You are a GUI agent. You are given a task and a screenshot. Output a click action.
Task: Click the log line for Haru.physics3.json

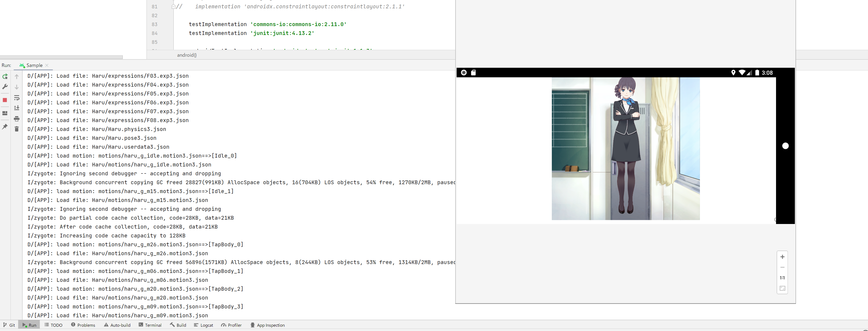(x=97, y=129)
